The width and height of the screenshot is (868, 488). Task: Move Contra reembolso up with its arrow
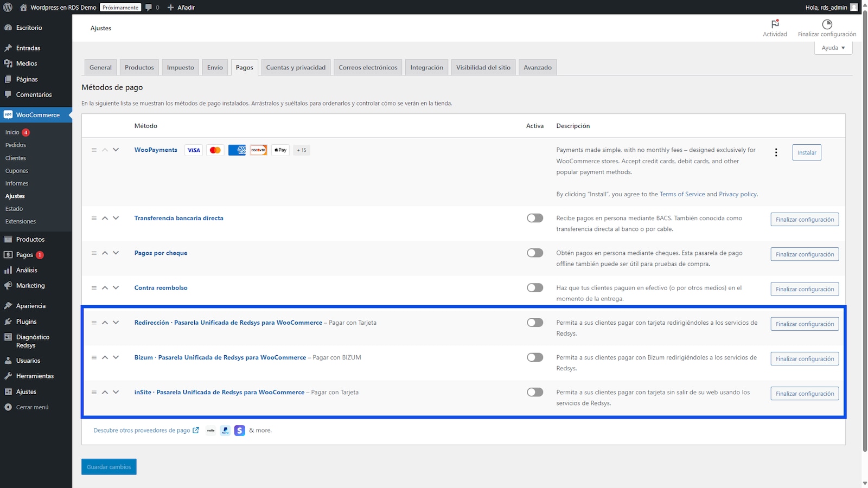[105, 288]
